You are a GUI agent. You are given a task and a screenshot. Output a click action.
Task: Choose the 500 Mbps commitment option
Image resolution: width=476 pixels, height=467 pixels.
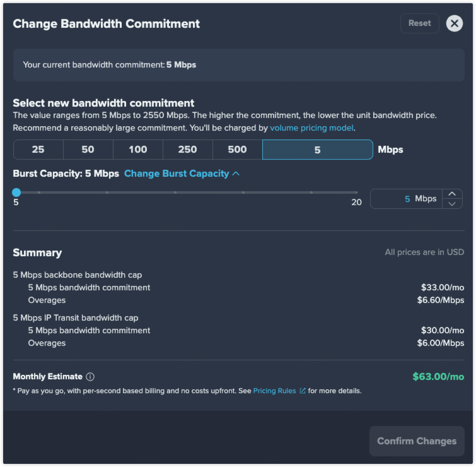point(238,150)
